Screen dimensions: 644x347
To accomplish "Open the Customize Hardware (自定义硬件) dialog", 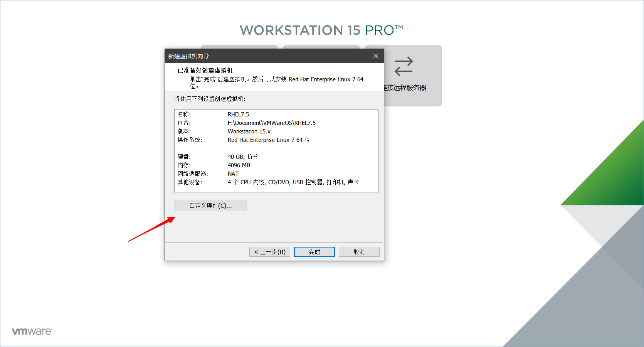I will (x=210, y=206).
